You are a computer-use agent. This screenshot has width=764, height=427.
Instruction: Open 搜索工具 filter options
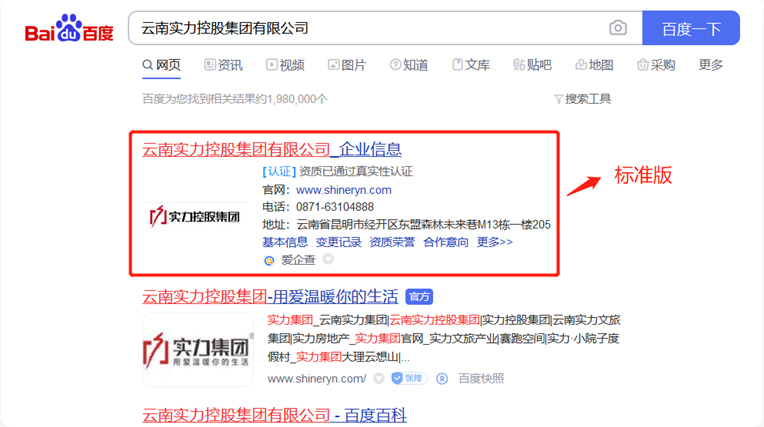(x=582, y=99)
